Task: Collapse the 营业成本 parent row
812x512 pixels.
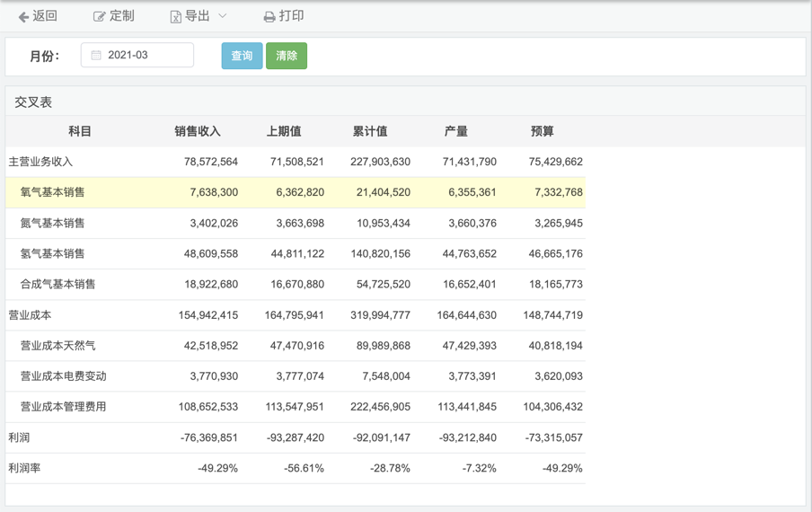Action: [30, 315]
